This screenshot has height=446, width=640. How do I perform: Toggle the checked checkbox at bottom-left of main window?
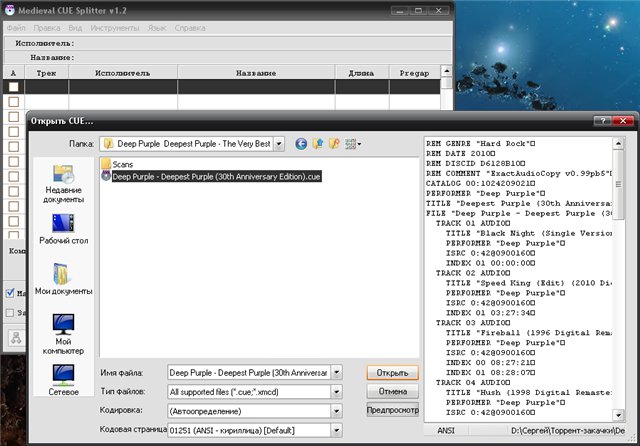point(10,293)
